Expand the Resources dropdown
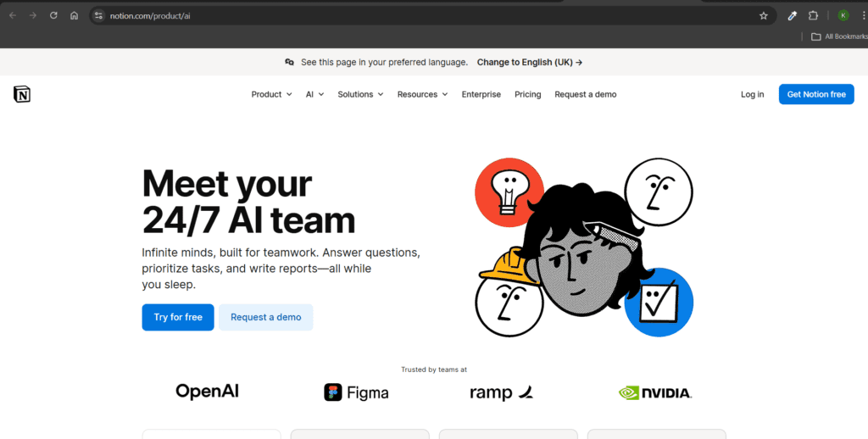This screenshot has height=439, width=868. point(422,94)
